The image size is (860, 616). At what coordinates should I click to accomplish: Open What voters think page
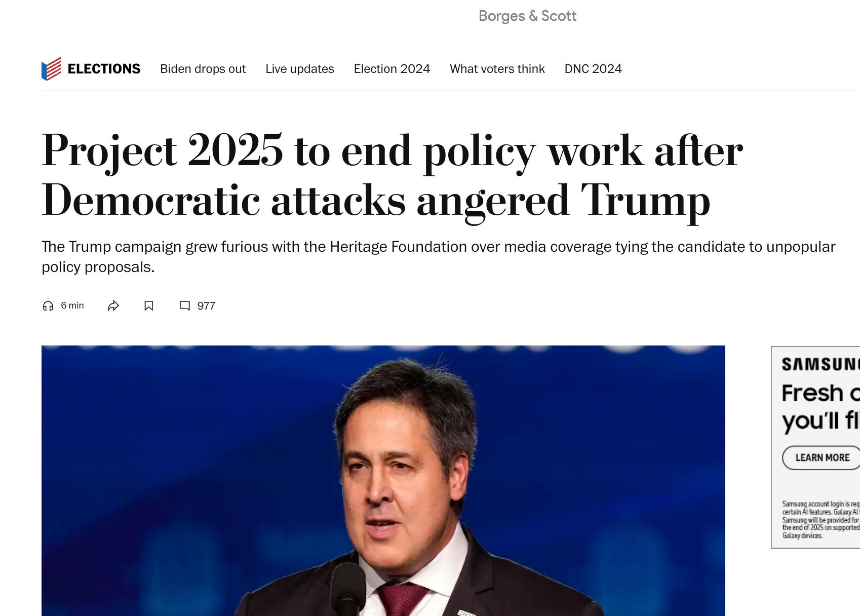pyautogui.click(x=497, y=69)
